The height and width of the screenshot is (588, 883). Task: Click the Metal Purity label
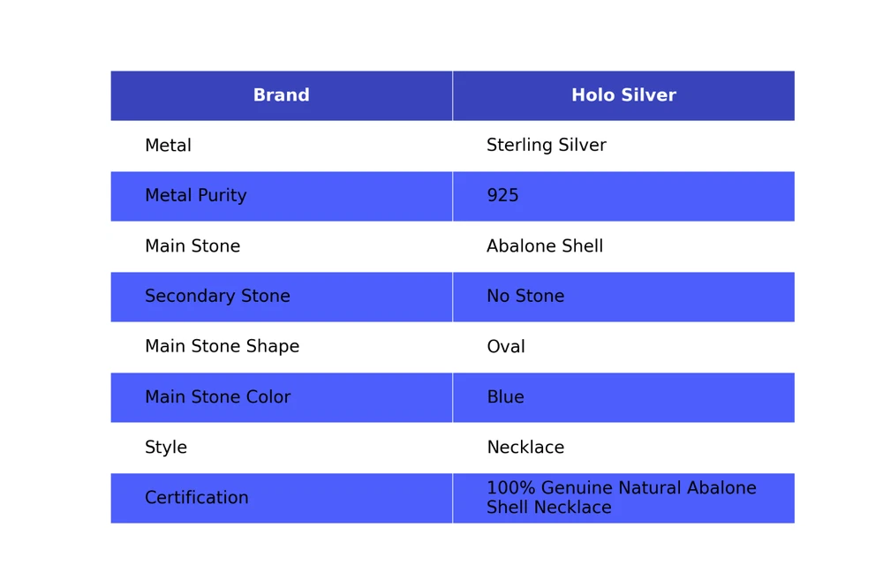(195, 196)
